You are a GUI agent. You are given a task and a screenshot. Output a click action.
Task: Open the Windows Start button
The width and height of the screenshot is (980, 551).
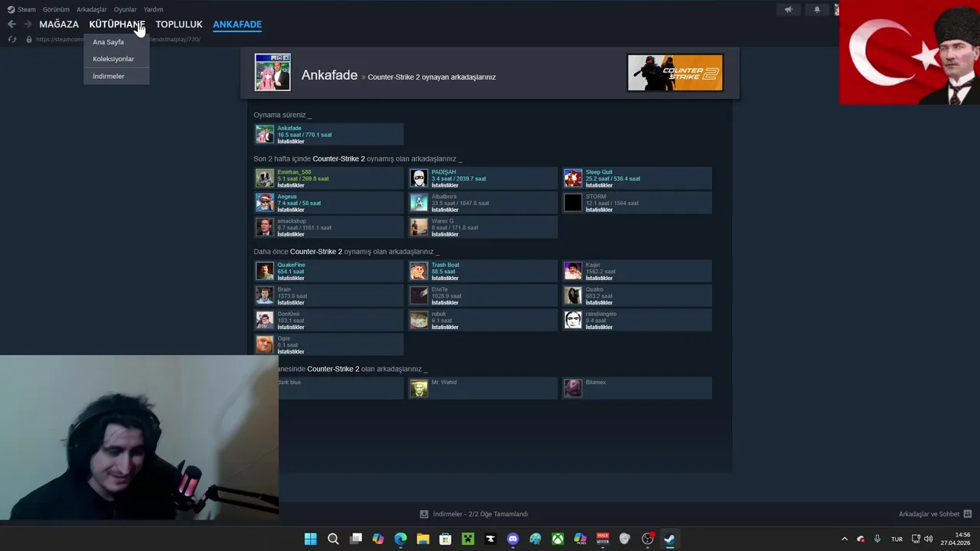[310, 539]
